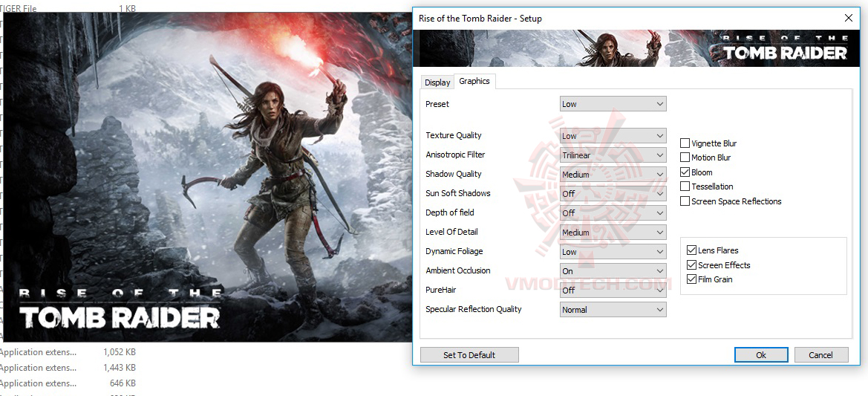Click the Cancel button
The width and height of the screenshot is (868, 396).
(821, 355)
